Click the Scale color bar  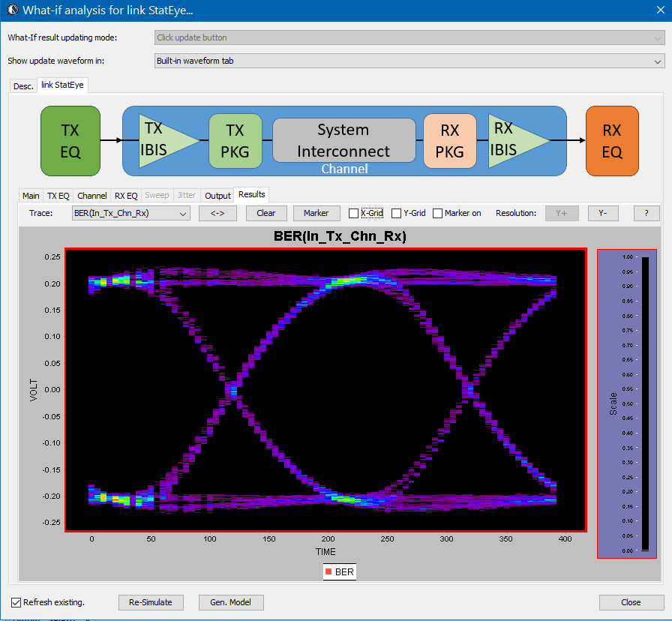point(644,403)
